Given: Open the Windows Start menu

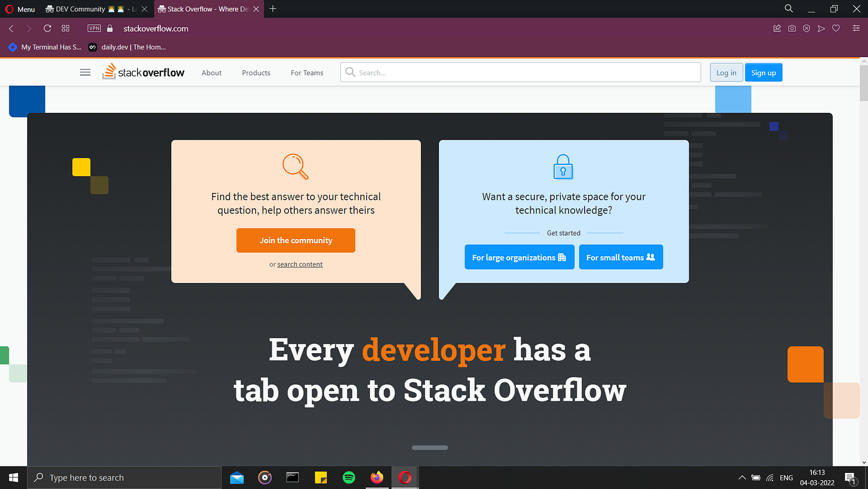Looking at the screenshot, I should 14,478.
